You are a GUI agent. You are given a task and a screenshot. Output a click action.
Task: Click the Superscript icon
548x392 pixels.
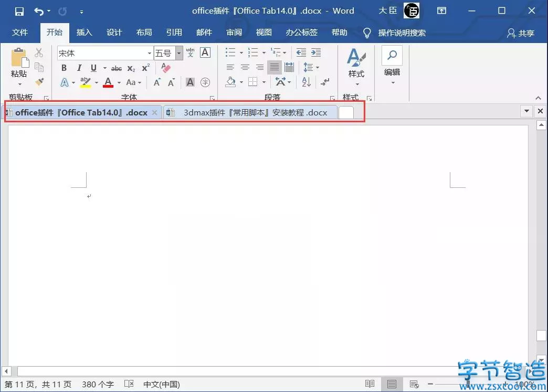point(145,68)
